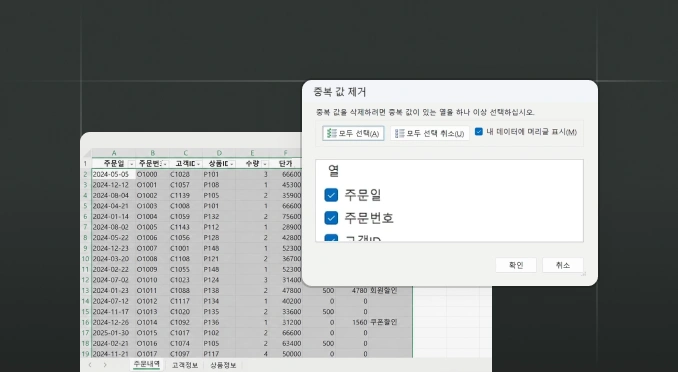Open the 주문번호 filter dropdown arrow
Screen dimensions: 678x372
pyautogui.click(x=165, y=164)
